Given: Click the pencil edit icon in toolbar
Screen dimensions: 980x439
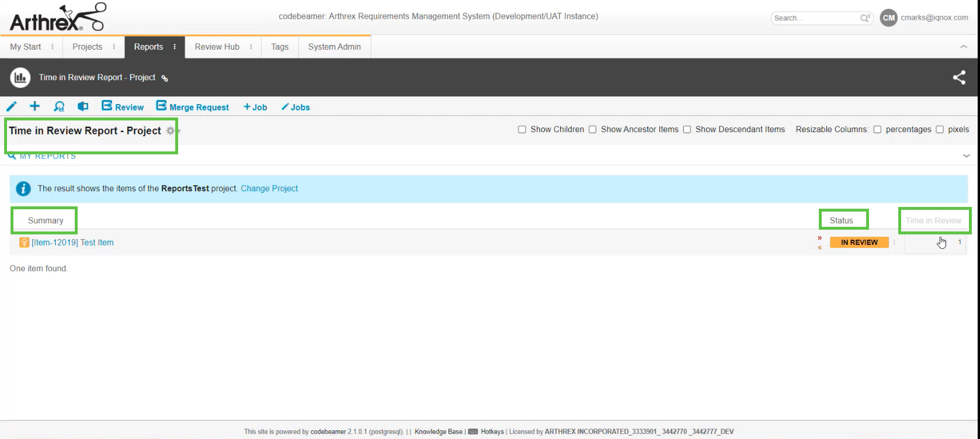Looking at the screenshot, I should [x=11, y=106].
